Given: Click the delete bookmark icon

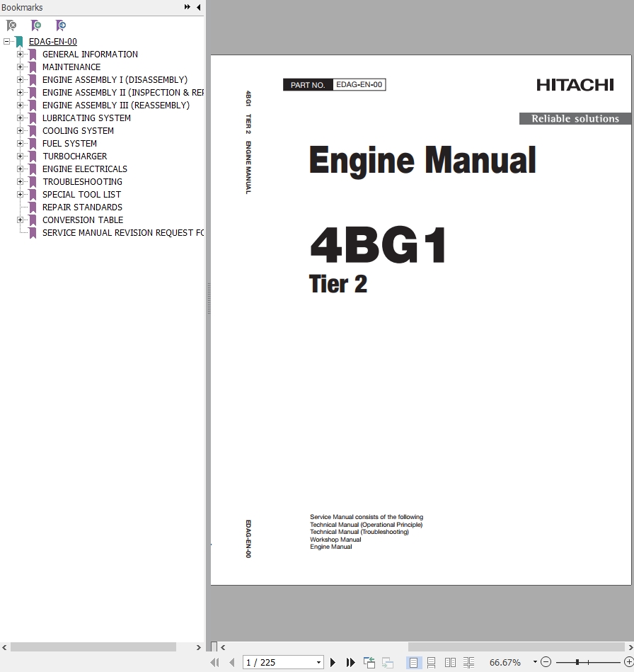Looking at the screenshot, I should pyautogui.click(x=11, y=25).
